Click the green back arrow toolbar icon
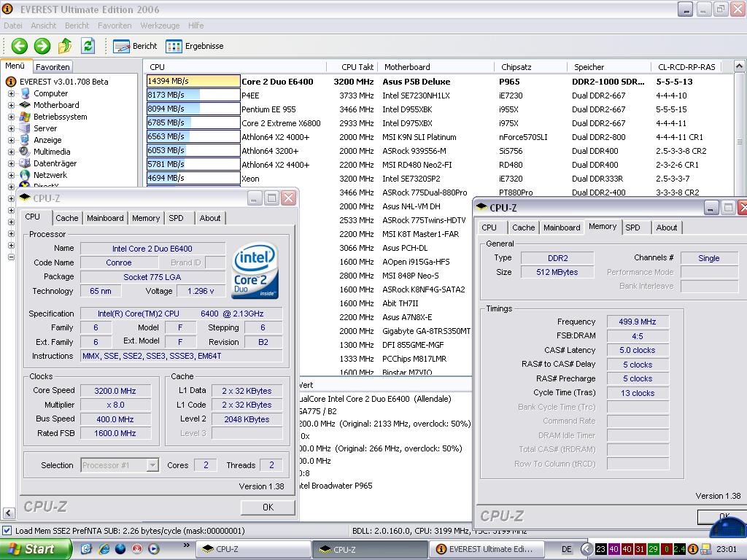747x560 pixels. coord(19,46)
